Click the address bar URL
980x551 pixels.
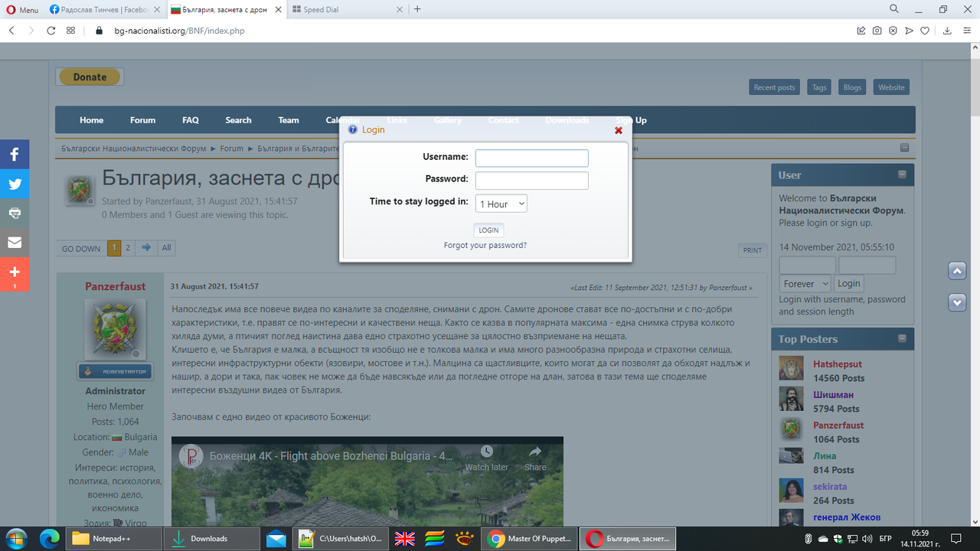tap(179, 31)
